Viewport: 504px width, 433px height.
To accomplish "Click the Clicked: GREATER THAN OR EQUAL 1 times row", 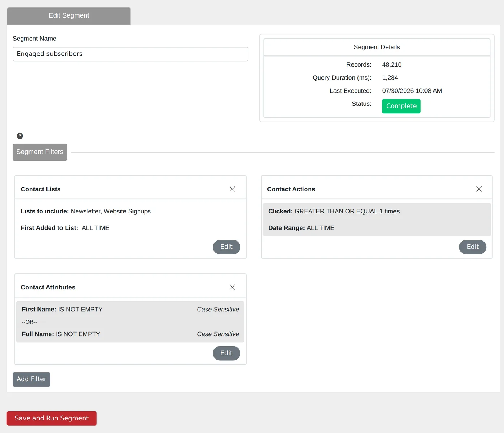I will point(334,211).
